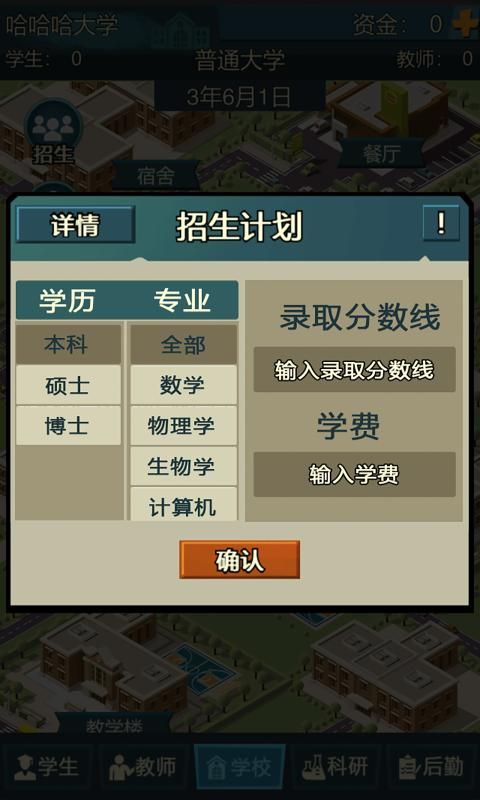Select the 学校 bottom navigation tab
This screenshot has width=480, height=800.
(x=239, y=767)
